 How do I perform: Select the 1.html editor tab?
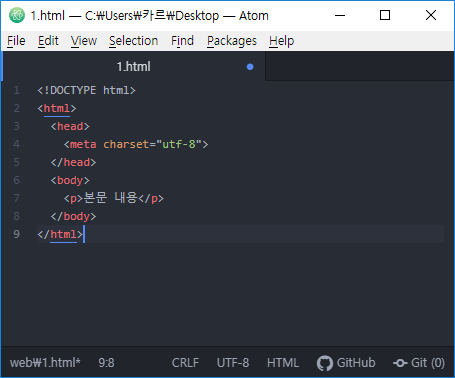[x=134, y=66]
